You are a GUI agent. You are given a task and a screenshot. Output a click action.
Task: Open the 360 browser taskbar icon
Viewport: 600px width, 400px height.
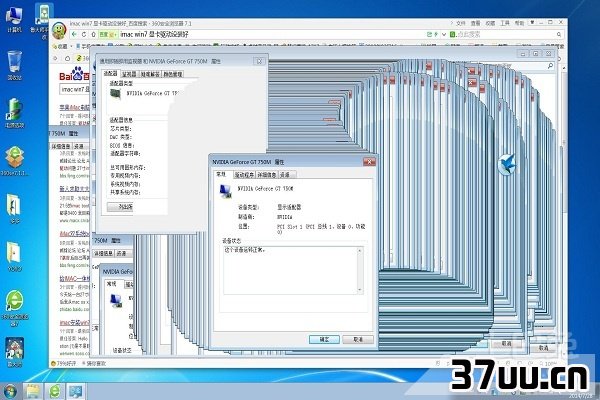click(55, 391)
